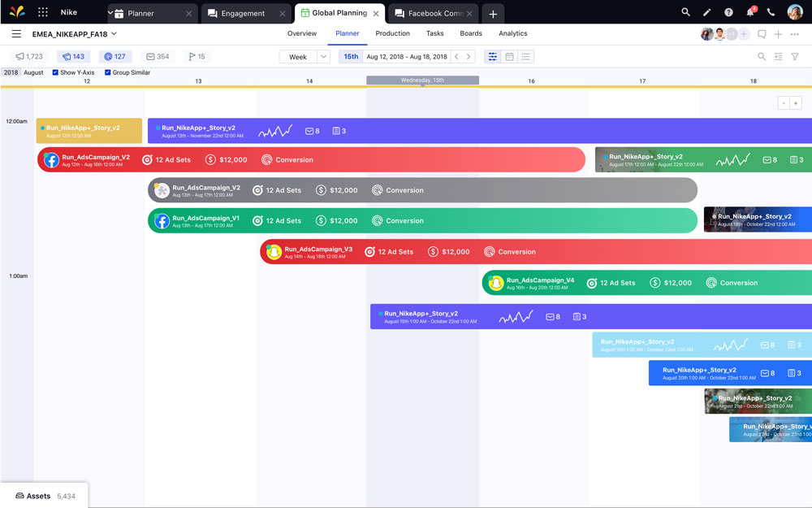Image resolution: width=812 pixels, height=508 pixels.
Task: Open yellow Run_NikeApp+_Story_v2 card on Aug 12
Action: click(x=89, y=131)
